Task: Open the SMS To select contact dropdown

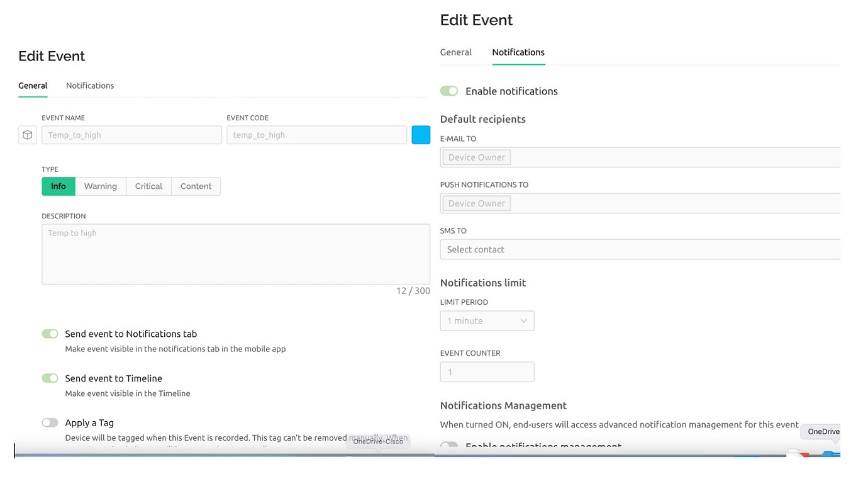Action: point(640,249)
